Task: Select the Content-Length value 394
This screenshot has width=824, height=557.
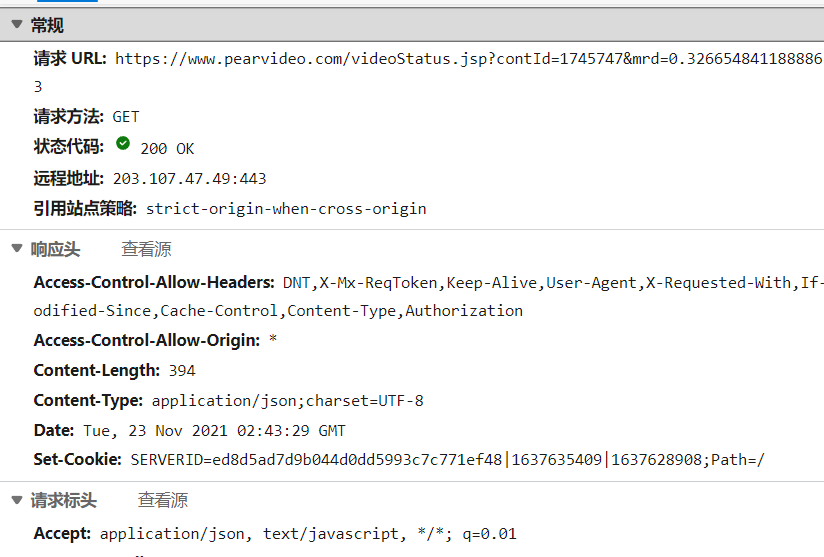Action: [182, 371]
